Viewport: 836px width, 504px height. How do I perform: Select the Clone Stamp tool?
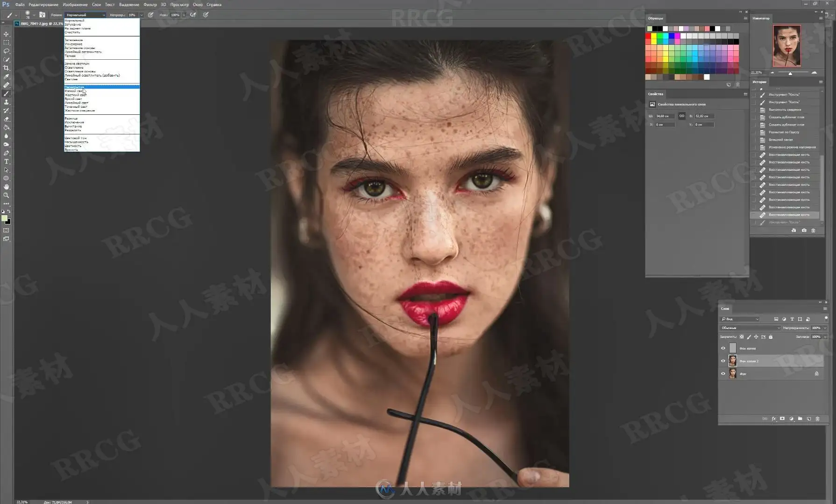click(6, 102)
